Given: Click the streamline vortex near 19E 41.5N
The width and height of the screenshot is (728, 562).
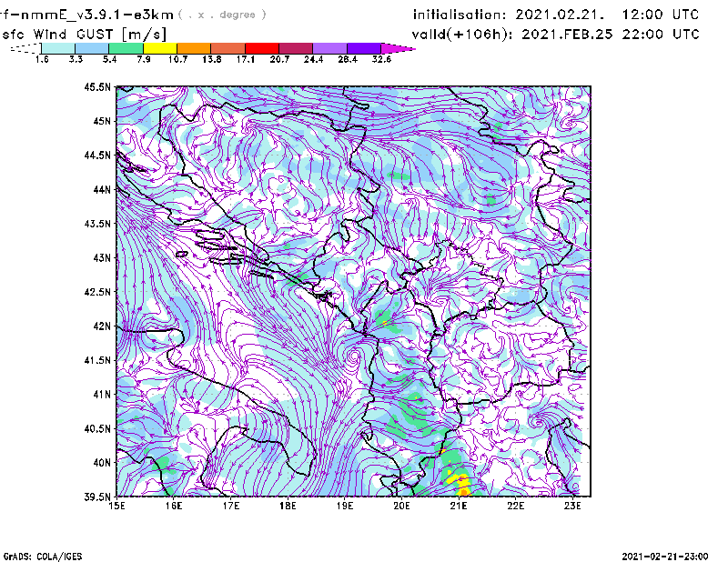Looking at the screenshot, I should coord(354,356).
